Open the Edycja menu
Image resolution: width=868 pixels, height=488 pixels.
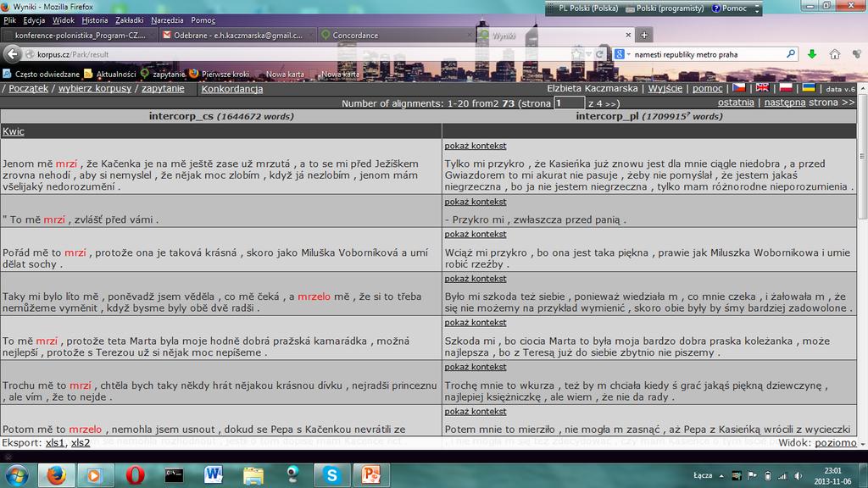tap(34, 20)
